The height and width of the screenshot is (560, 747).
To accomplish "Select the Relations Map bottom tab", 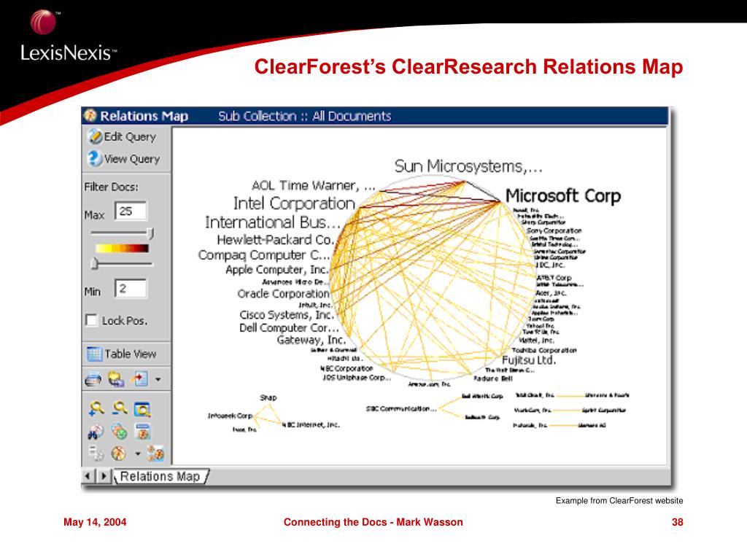I will pos(160,476).
